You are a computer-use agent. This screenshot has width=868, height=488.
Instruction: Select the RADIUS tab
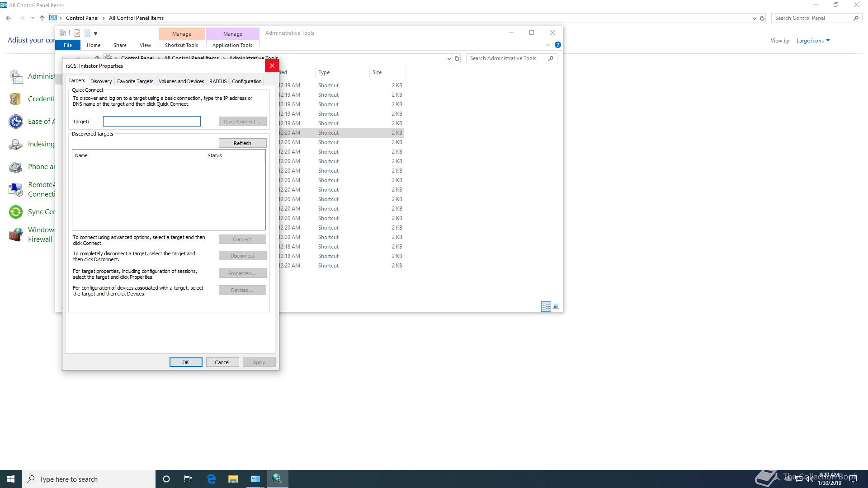coord(218,81)
